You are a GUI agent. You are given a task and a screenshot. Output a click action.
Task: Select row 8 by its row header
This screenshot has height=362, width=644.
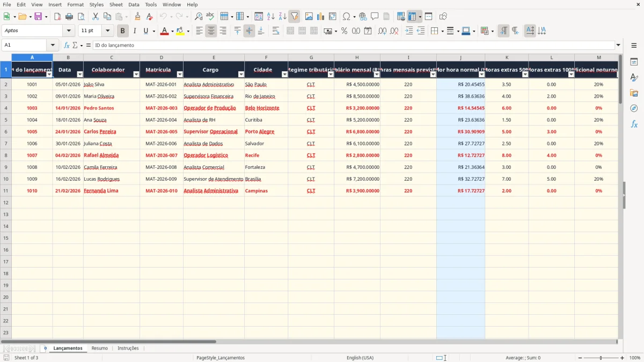(6, 155)
